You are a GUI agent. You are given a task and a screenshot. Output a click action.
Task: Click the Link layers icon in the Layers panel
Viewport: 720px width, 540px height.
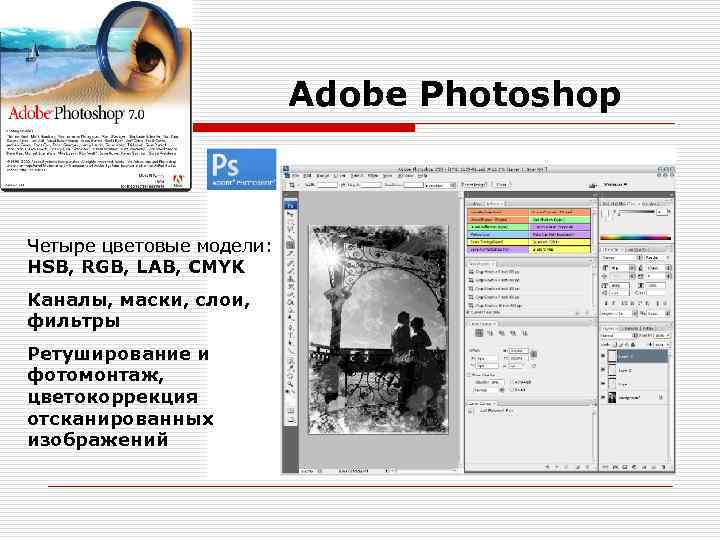[605, 467]
